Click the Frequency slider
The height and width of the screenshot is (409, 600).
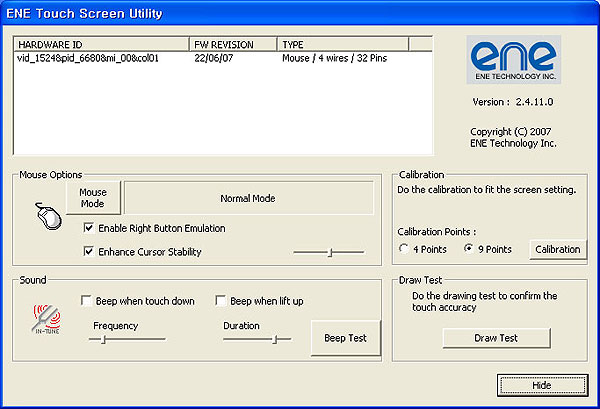(127, 339)
